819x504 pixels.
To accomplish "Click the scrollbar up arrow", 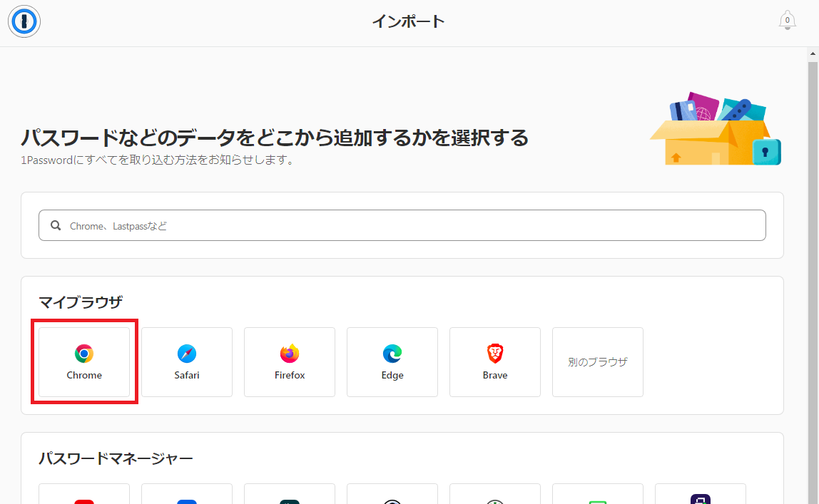I will pos(813,53).
